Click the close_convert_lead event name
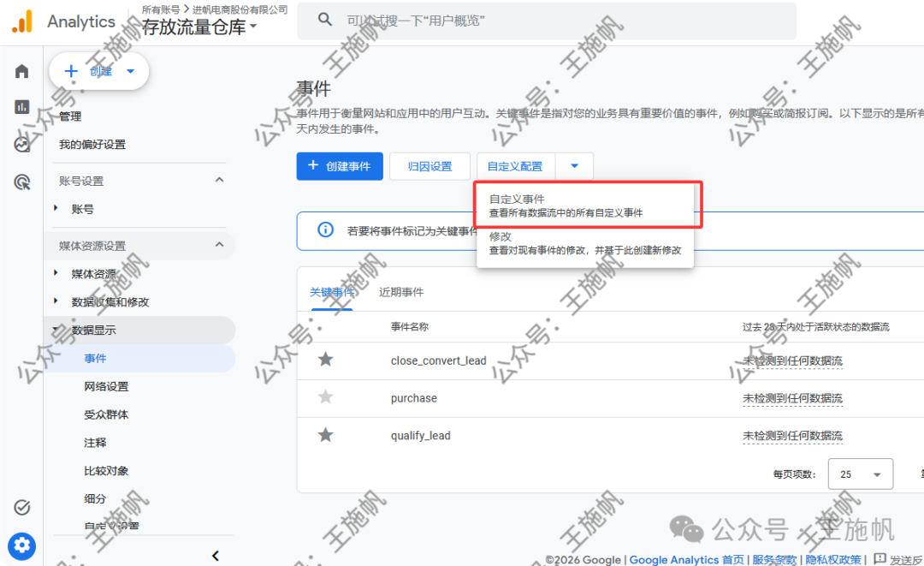Image resolution: width=924 pixels, height=566 pixels. point(438,360)
